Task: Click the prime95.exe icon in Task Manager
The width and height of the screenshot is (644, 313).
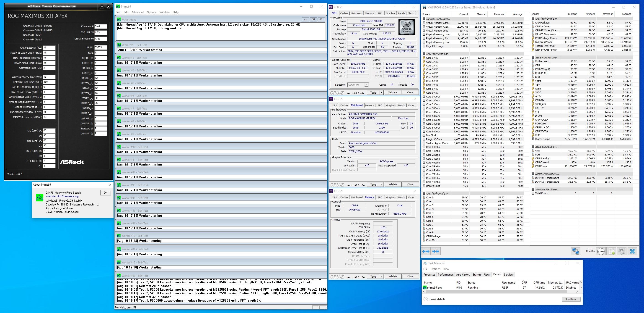Action: coord(424,287)
